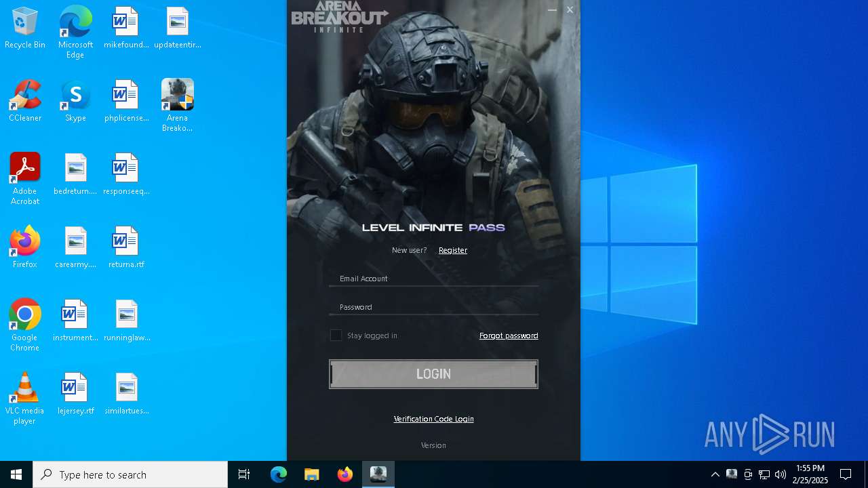Viewport: 868px width, 488px height.
Task: Open File Explorer from the taskbar
Action: (x=312, y=474)
